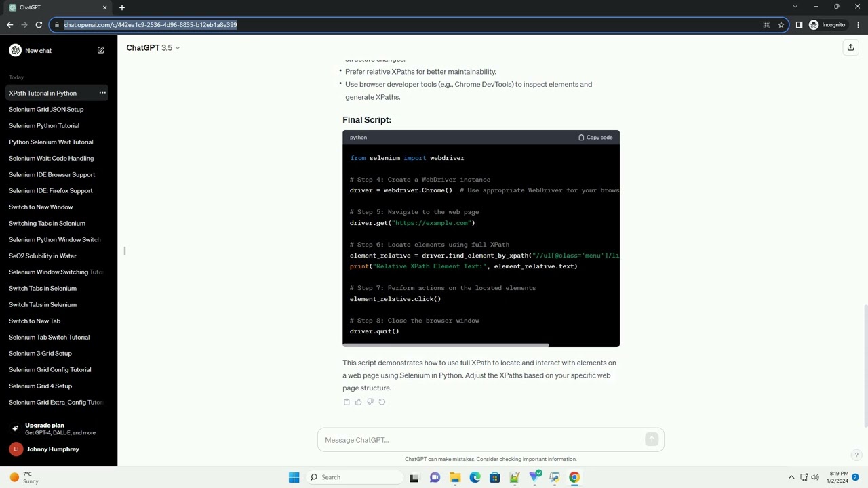Click the send message arrow button
Screen dimensions: 868x488
coord(652,440)
